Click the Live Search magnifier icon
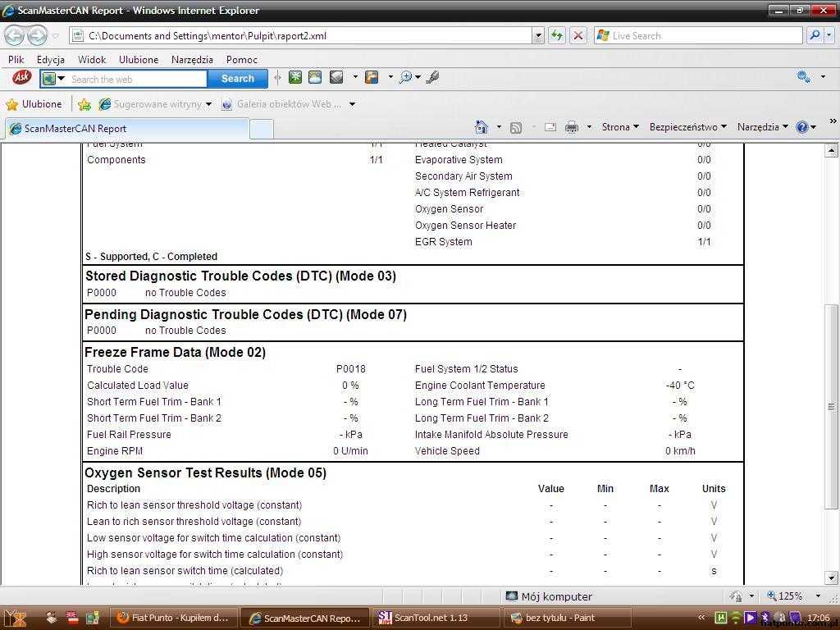The width and height of the screenshot is (840, 630). pos(815,35)
